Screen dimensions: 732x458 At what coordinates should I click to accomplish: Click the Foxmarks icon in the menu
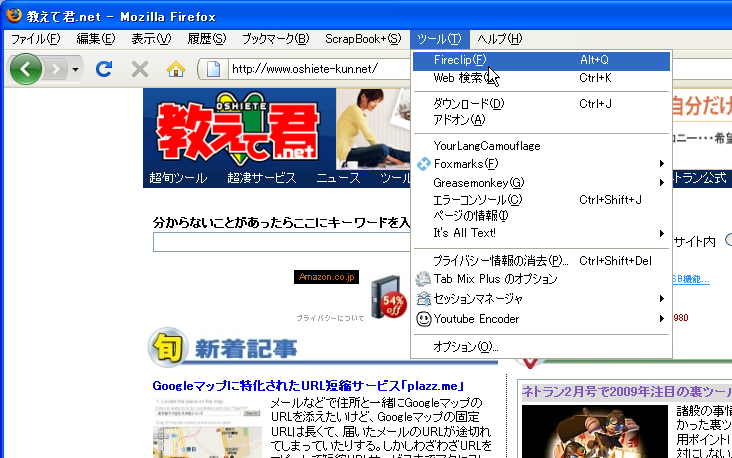[423, 164]
